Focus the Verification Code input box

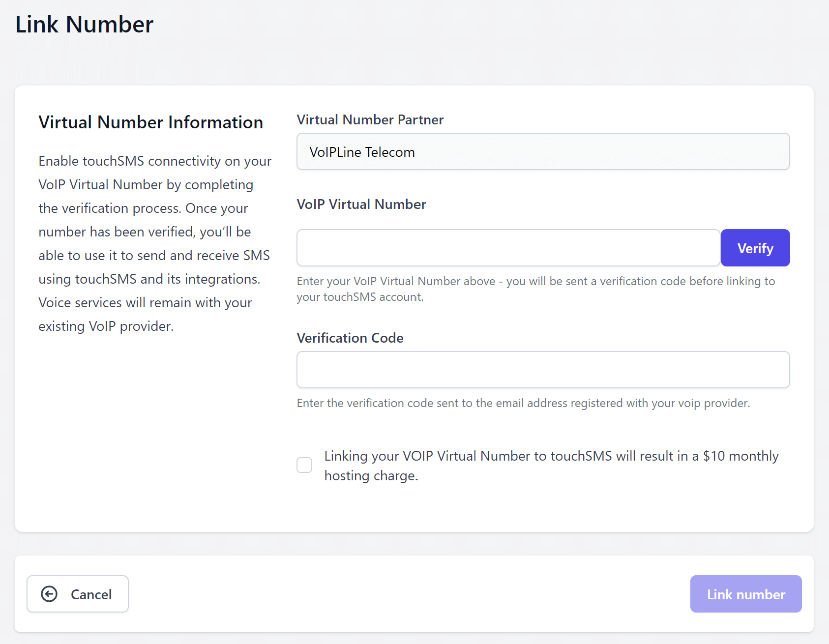coord(543,370)
